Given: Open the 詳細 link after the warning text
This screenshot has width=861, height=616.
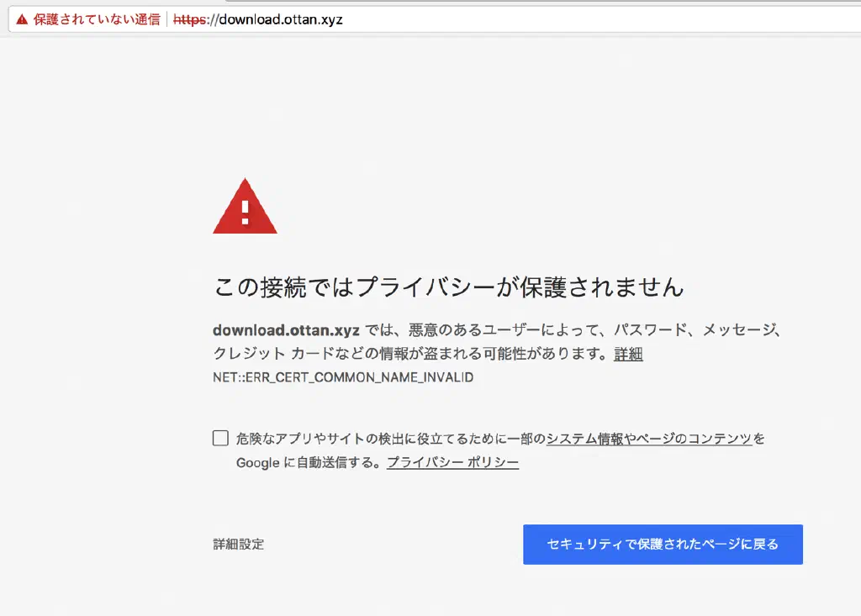Looking at the screenshot, I should coord(628,354).
